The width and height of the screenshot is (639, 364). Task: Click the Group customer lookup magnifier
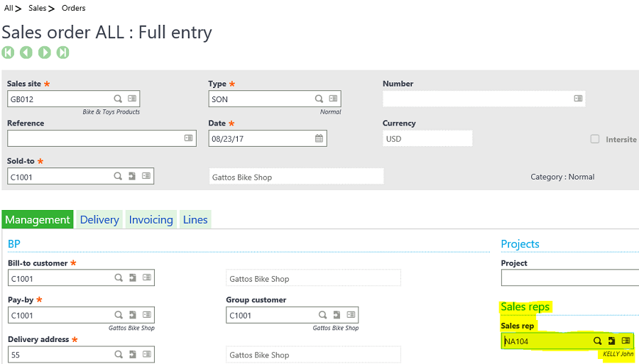(322, 315)
